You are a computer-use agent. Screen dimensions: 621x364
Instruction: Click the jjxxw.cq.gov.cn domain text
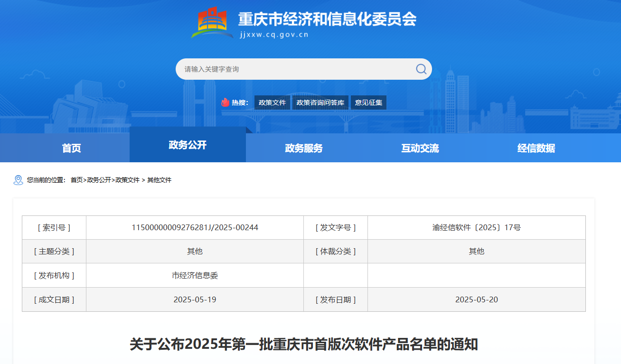[274, 35]
